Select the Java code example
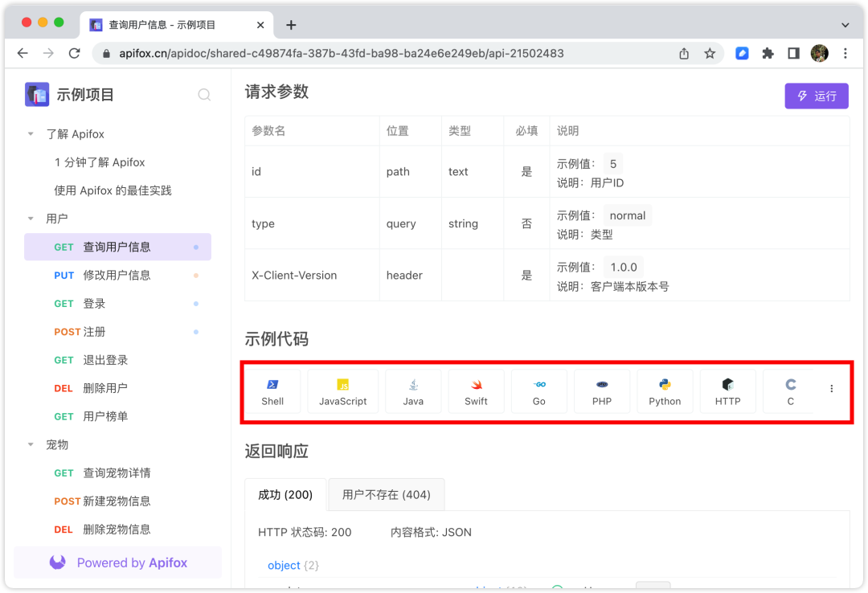 pos(412,391)
